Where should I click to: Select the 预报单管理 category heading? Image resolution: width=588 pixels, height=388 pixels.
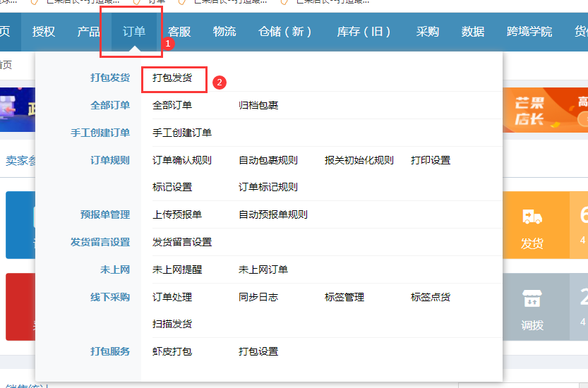click(x=105, y=214)
